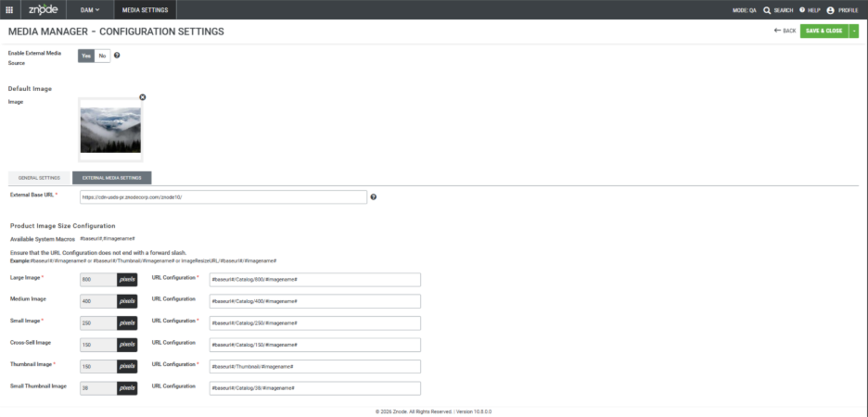Click the default image mountain thumbnail

tap(110, 130)
